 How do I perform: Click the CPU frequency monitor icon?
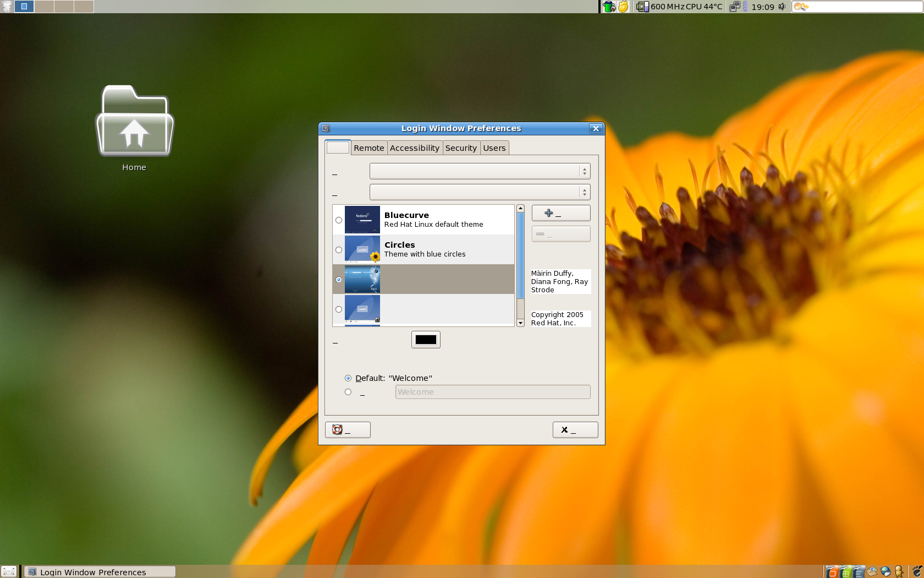(642, 7)
